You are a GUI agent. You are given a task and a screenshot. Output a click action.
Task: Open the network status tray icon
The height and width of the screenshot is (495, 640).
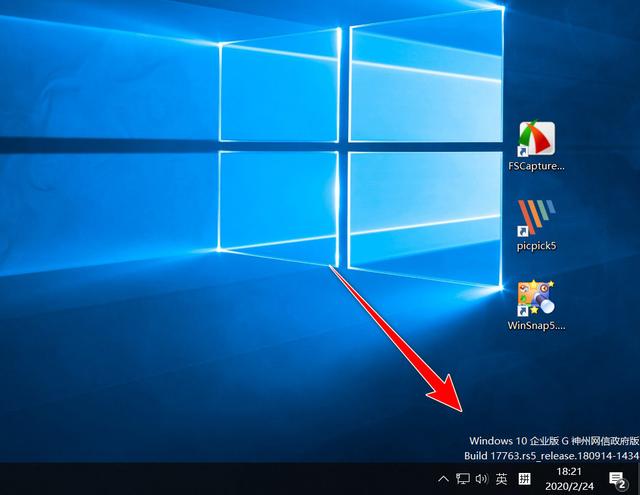463,479
